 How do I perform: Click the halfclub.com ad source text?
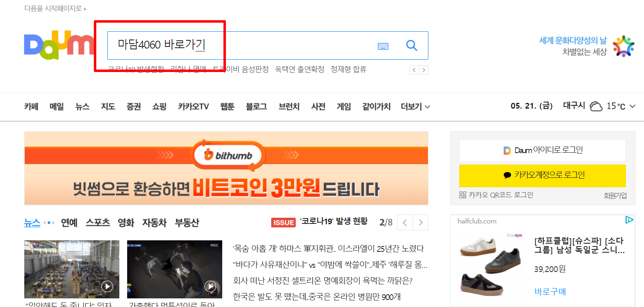click(x=477, y=221)
